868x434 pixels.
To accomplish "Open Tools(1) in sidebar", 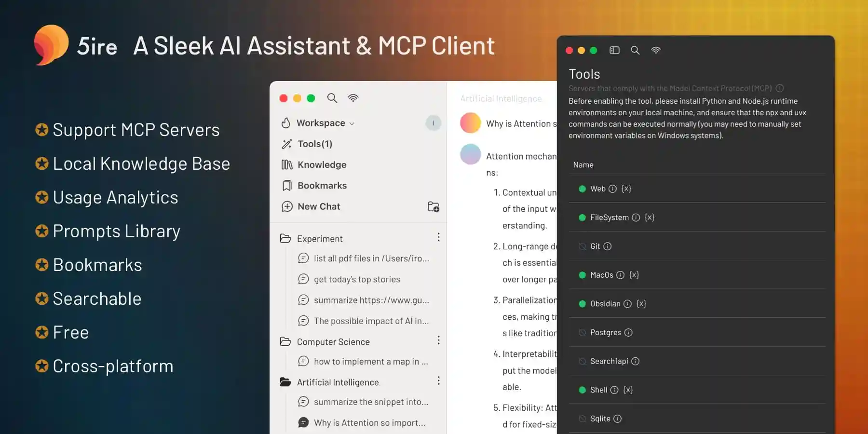I will tap(314, 144).
